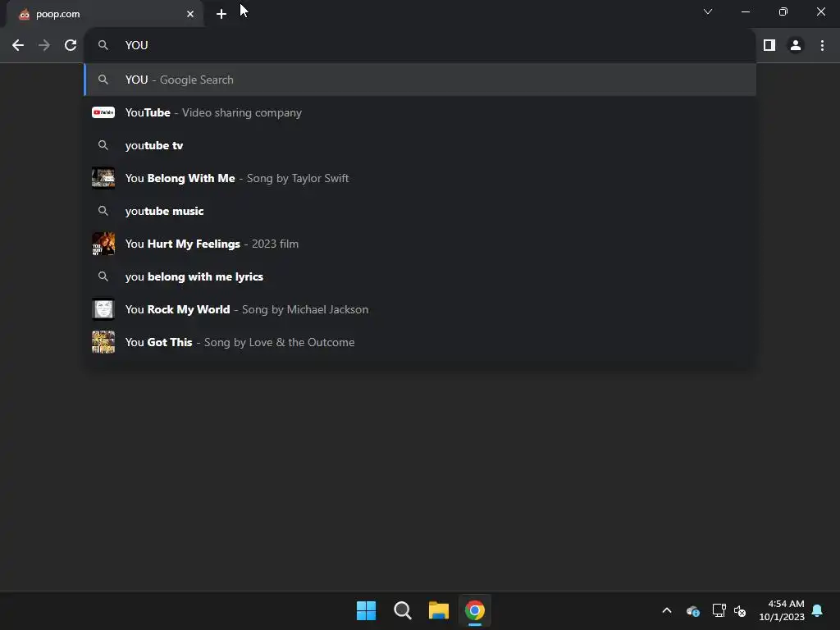
Task: Restore down the Chrome window
Action: pyautogui.click(x=783, y=11)
